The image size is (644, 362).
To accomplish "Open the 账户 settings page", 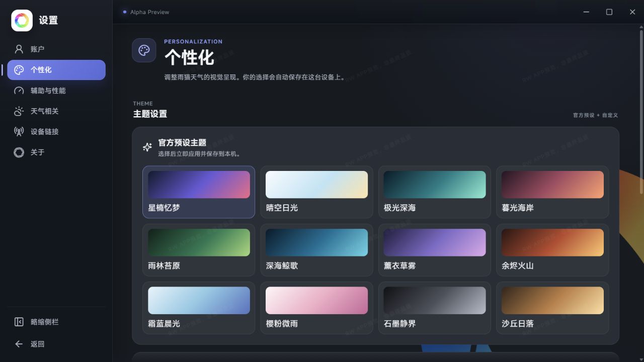I will point(56,49).
